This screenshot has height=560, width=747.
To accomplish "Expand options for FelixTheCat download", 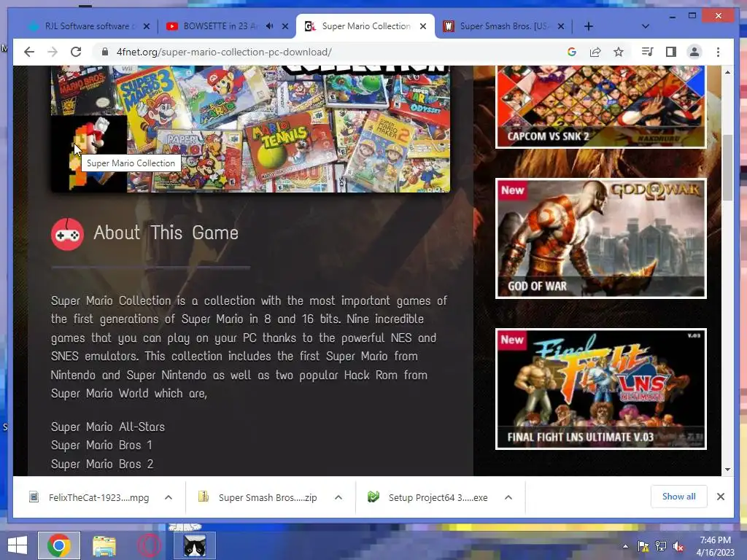I will tap(169, 497).
